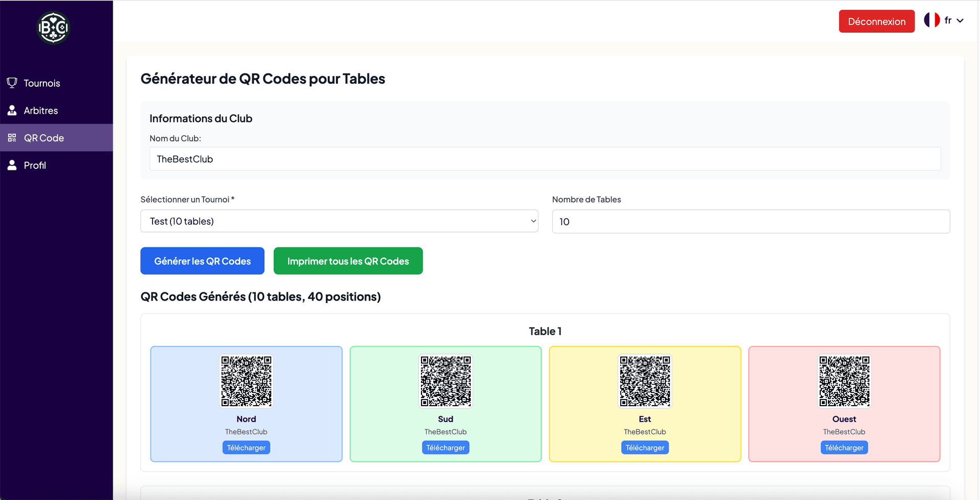This screenshot has height=500, width=980.
Task: Select the Tournois trophy icon
Action: pos(12,83)
